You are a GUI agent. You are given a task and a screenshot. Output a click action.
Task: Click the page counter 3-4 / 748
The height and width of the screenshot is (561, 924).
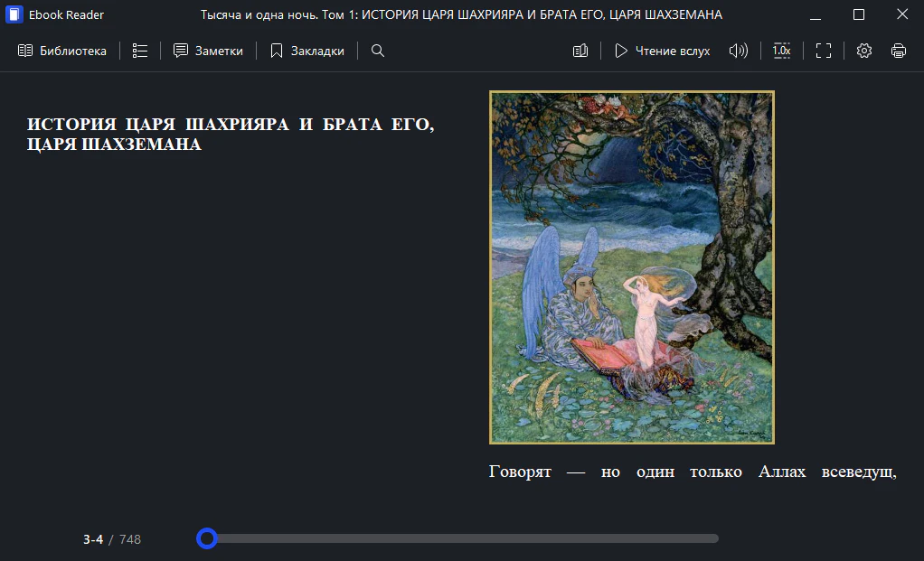(x=112, y=539)
